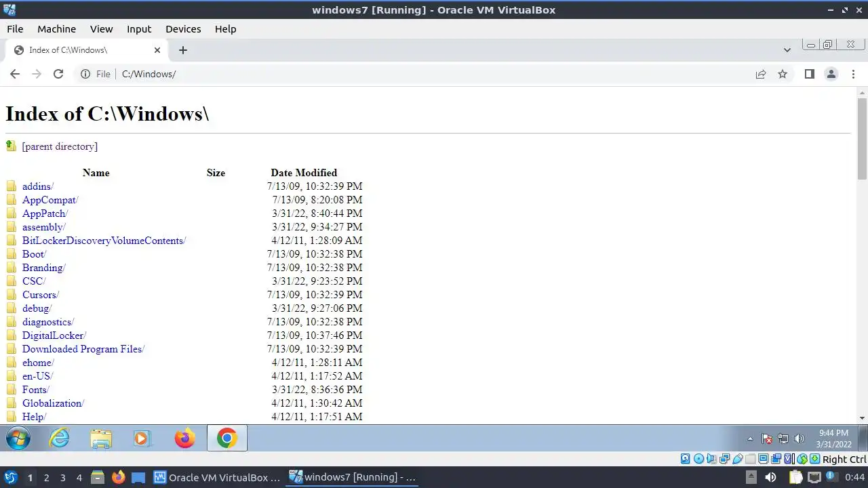Open the Cursors/ folder link
Viewport: 868px width, 488px height.
coord(41,295)
